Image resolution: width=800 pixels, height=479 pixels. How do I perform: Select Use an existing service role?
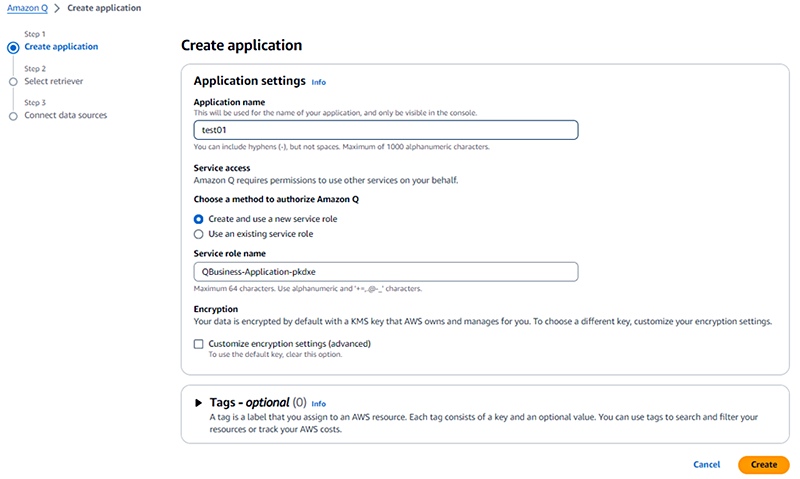pos(198,234)
